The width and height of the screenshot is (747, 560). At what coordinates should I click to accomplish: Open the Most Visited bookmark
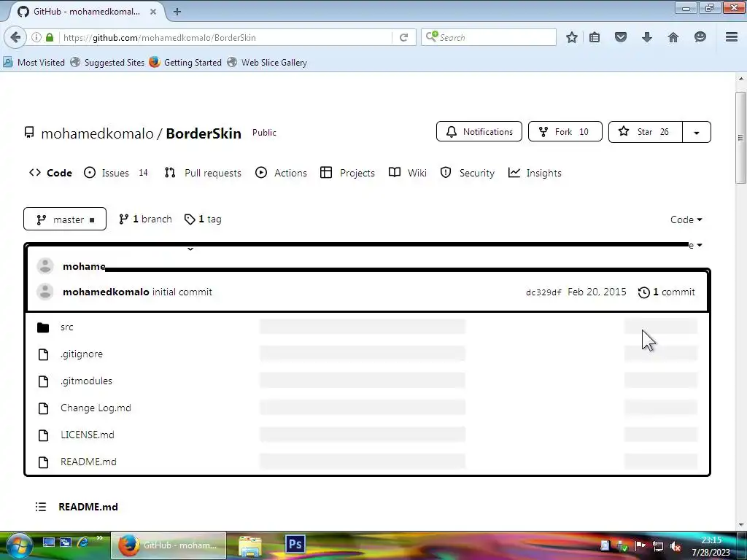(x=34, y=63)
